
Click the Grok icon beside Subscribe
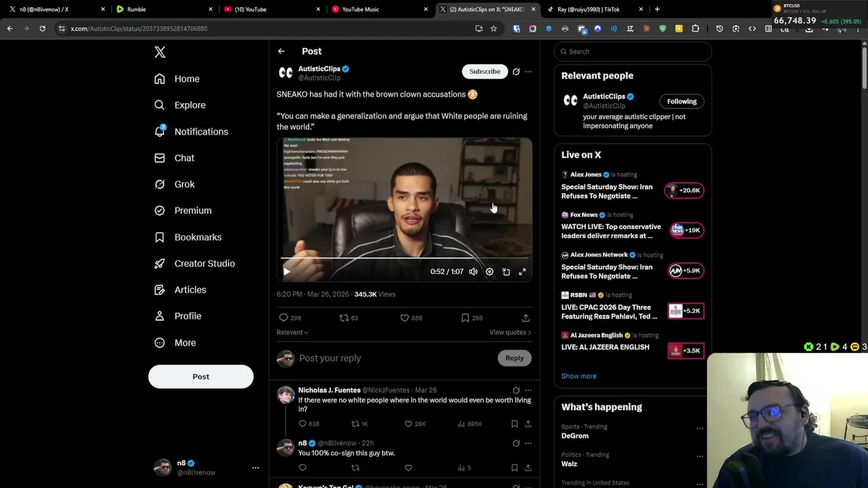(516, 71)
